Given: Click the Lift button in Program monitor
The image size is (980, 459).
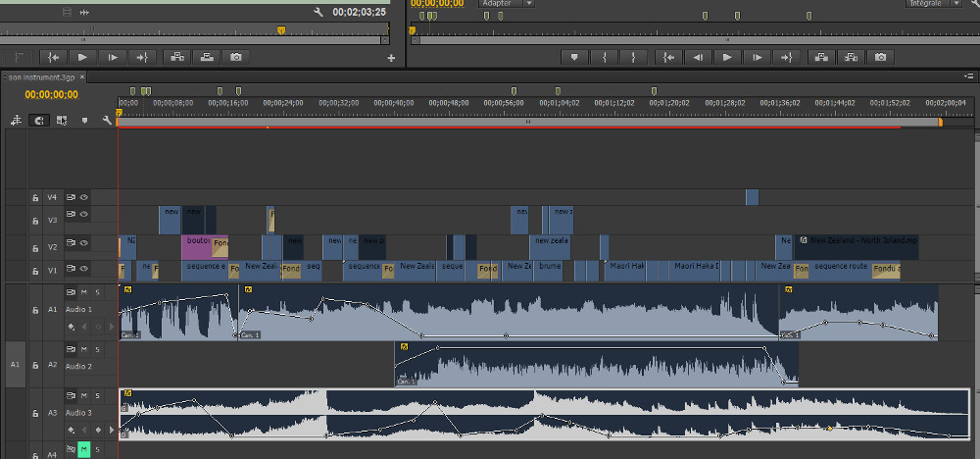Looking at the screenshot, I should tap(822, 57).
